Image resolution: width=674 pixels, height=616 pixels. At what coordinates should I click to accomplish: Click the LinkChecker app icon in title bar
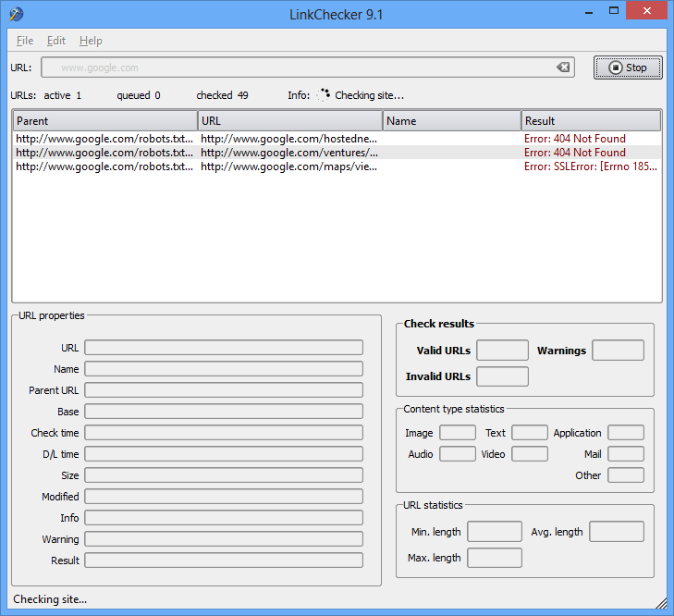click(x=16, y=14)
